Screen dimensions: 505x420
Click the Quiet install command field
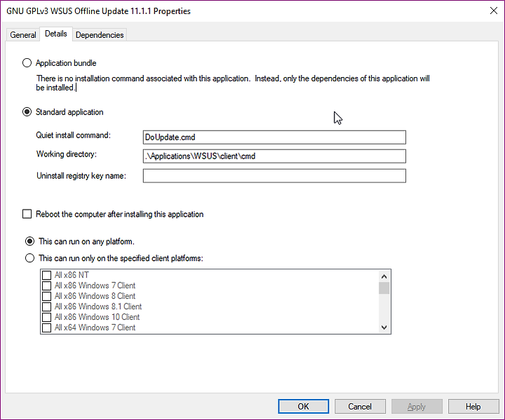click(x=274, y=137)
